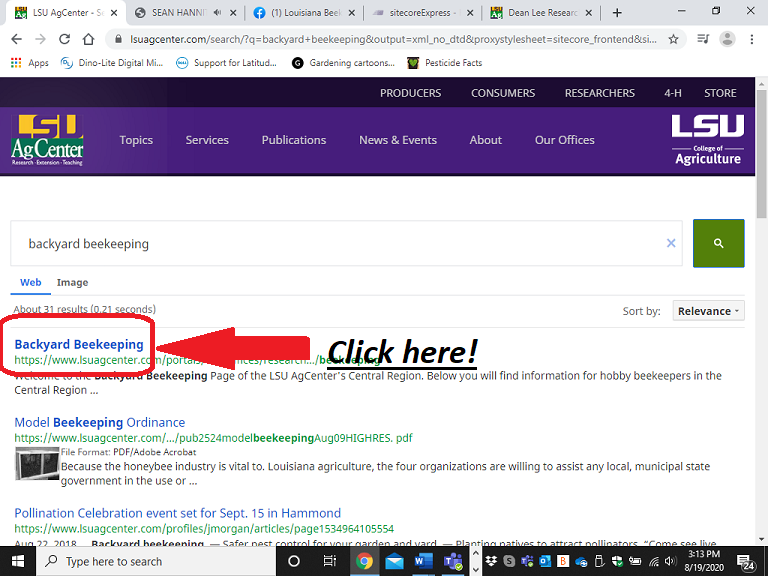Click the RESEARCHERS top link

coord(600,93)
